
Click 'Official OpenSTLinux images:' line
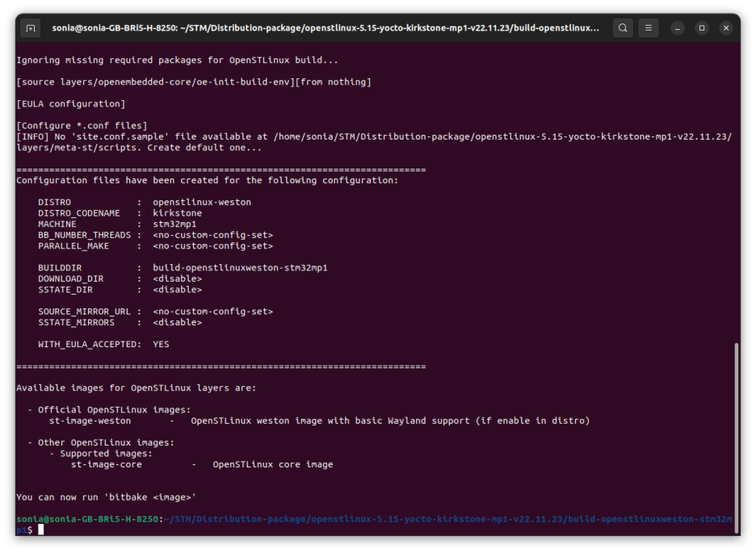[115, 409]
